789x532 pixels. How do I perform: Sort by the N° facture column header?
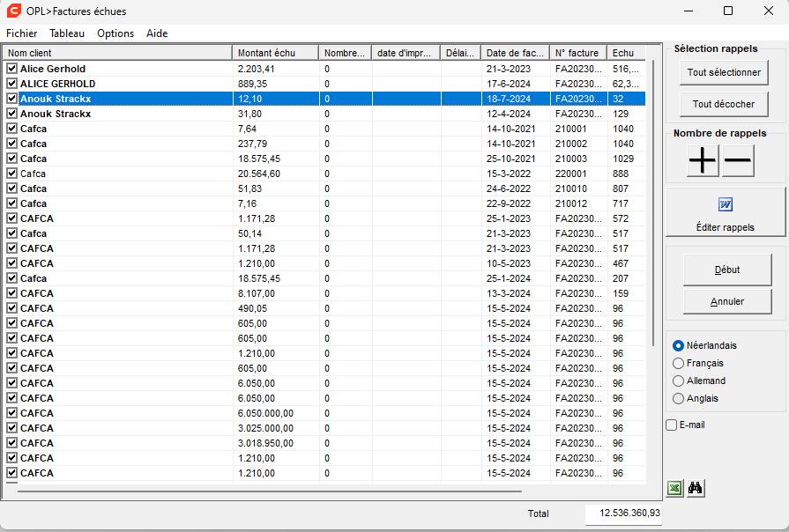(578, 53)
